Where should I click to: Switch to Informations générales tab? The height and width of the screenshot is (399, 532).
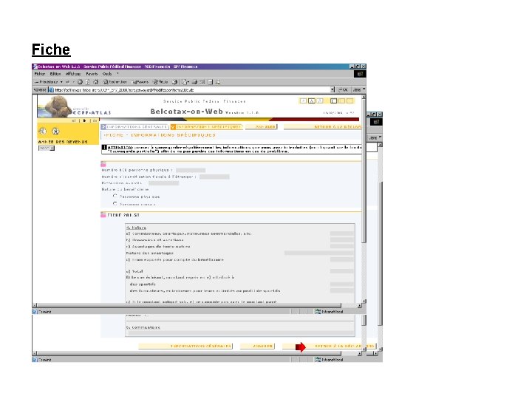tap(134, 126)
